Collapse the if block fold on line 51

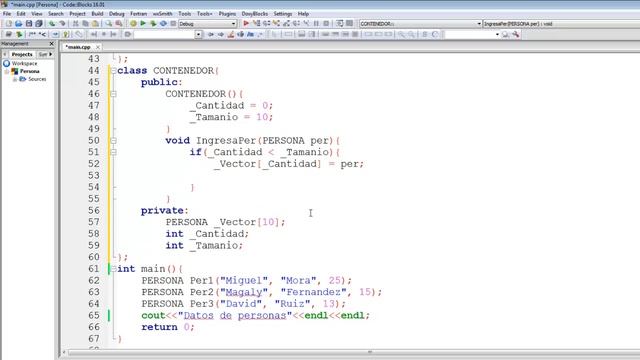pyautogui.click(x=113, y=152)
